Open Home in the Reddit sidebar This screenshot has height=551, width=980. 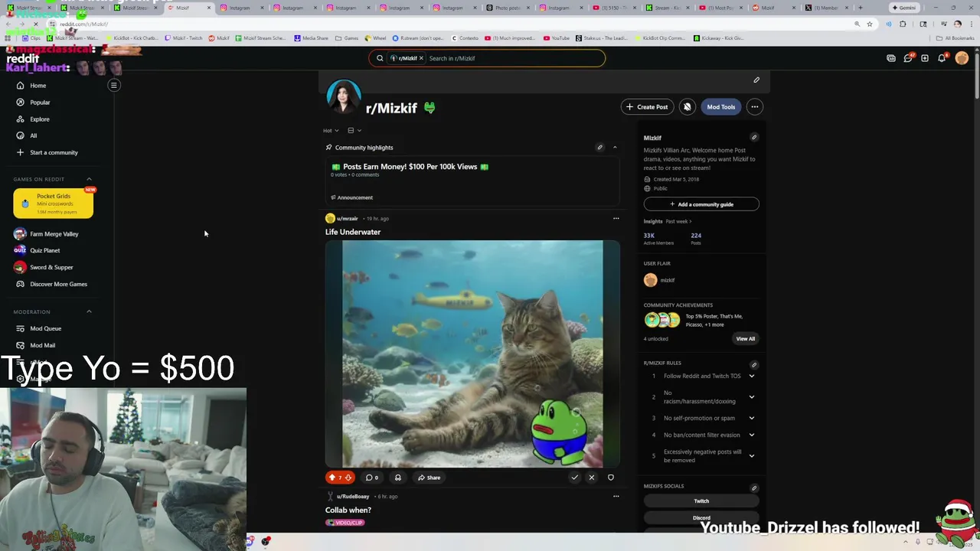click(x=38, y=86)
